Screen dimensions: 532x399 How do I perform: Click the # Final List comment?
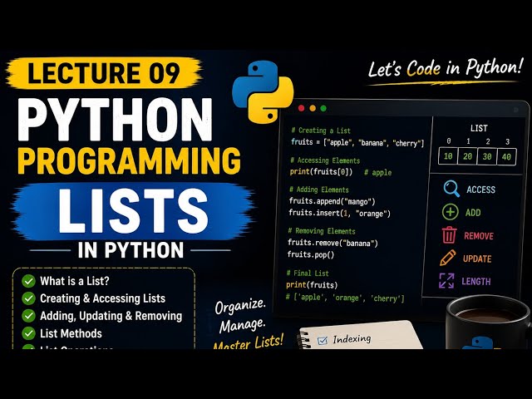click(x=308, y=273)
